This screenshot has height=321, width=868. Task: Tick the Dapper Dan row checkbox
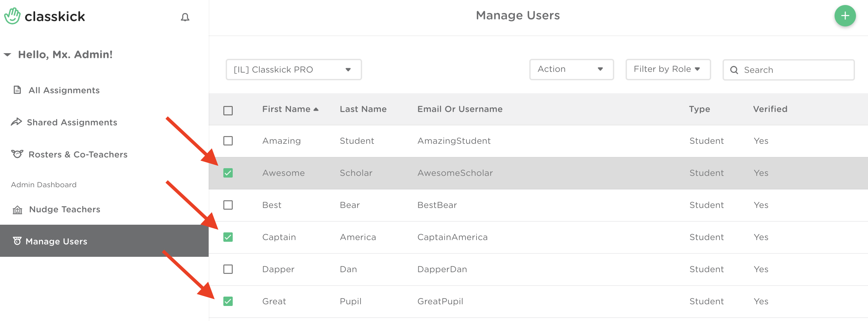pos(228,269)
